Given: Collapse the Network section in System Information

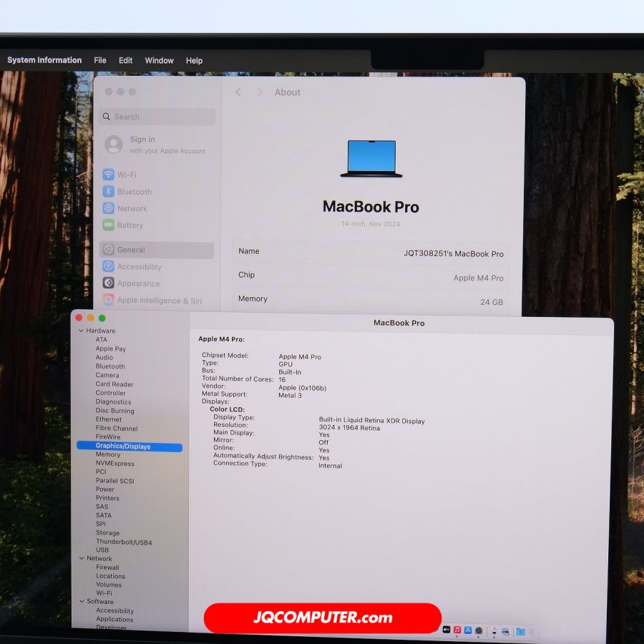Looking at the screenshot, I should pos(82,558).
